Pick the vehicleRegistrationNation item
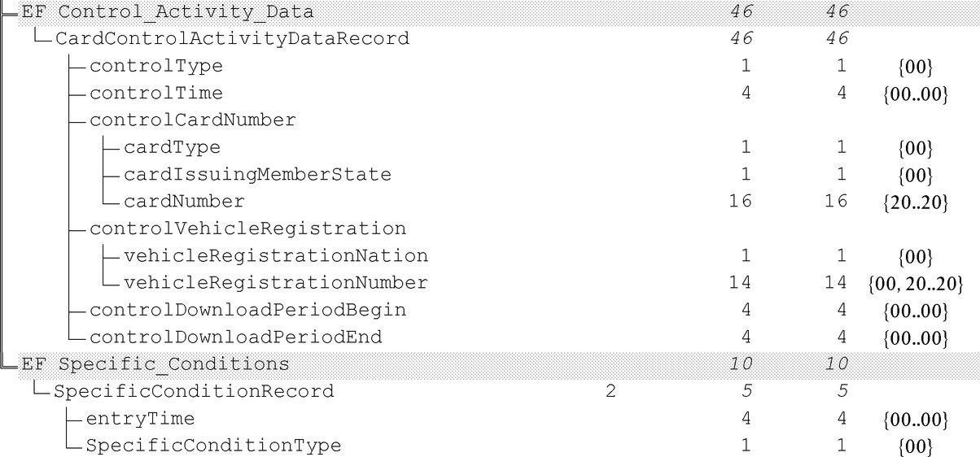The image size is (980, 457). tap(276, 255)
